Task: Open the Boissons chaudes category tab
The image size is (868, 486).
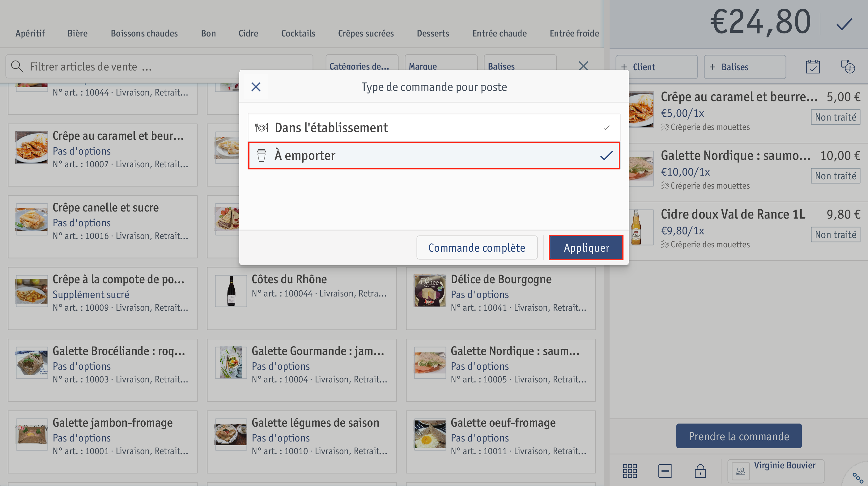Action: pos(144,33)
